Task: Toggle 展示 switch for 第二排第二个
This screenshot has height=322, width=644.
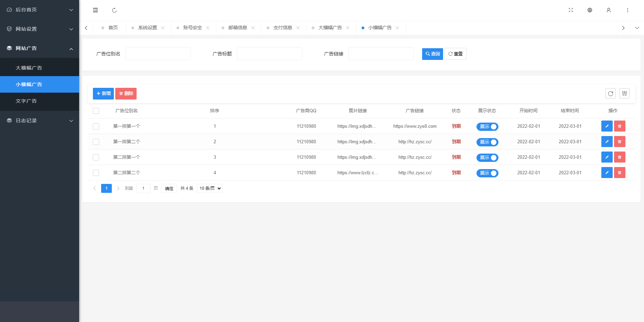Action: coord(487,173)
